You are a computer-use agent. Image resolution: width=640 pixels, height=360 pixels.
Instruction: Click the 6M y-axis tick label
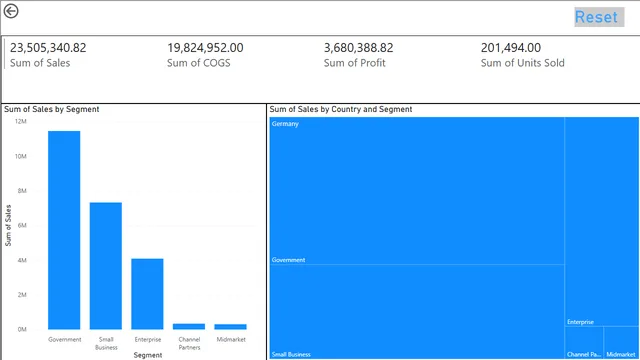click(22, 225)
